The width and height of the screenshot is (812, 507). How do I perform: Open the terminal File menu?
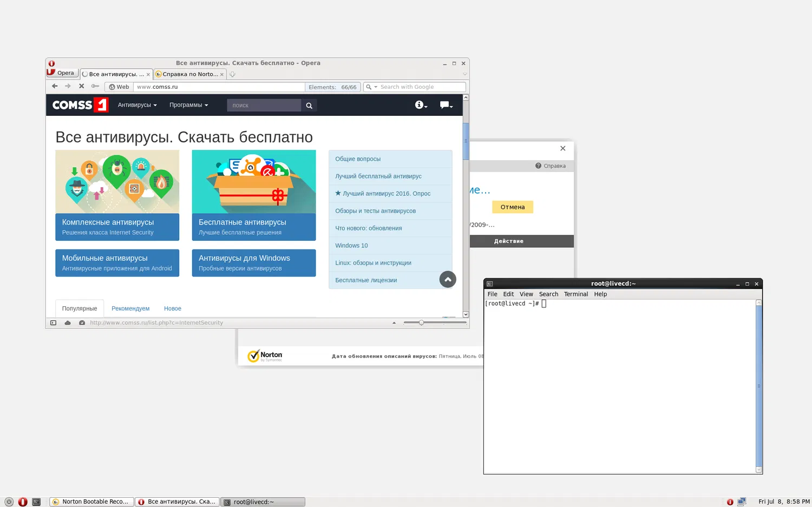493,294
